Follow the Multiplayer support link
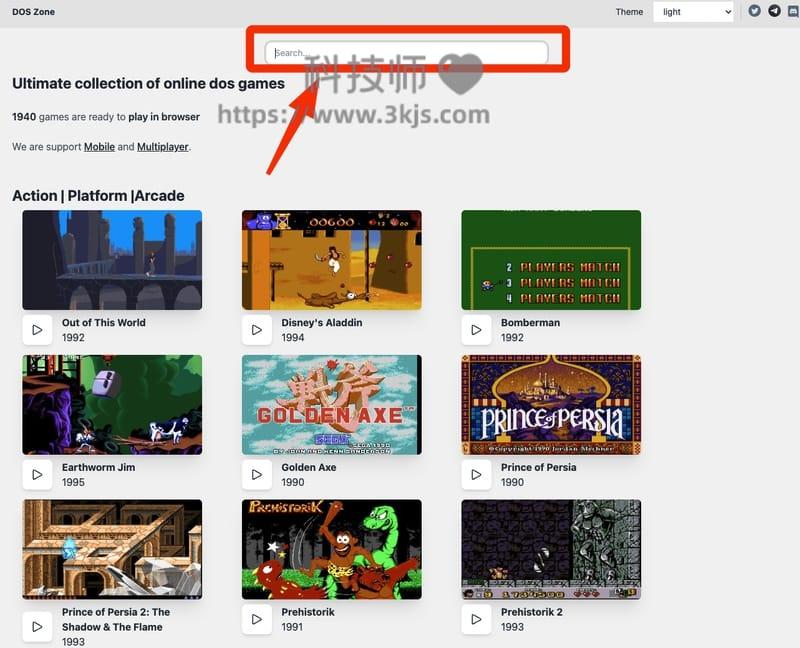Image resolution: width=800 pixels, height=648 pixels. tap(163, 147)
